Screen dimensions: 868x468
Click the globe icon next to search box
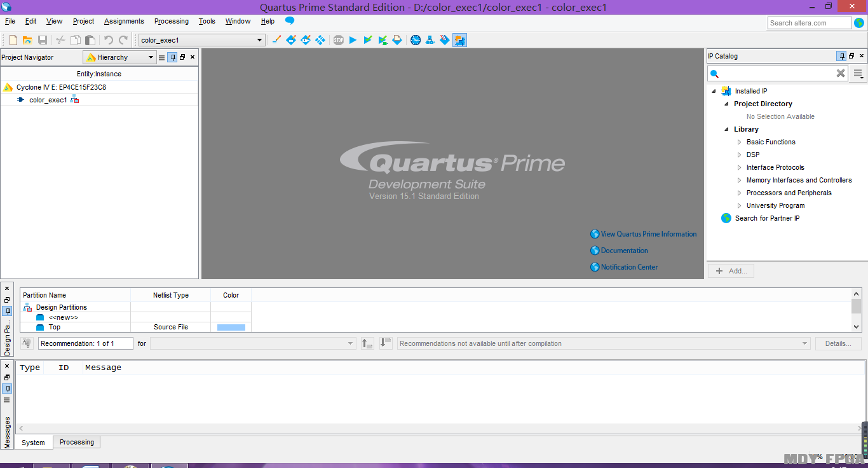859,23
